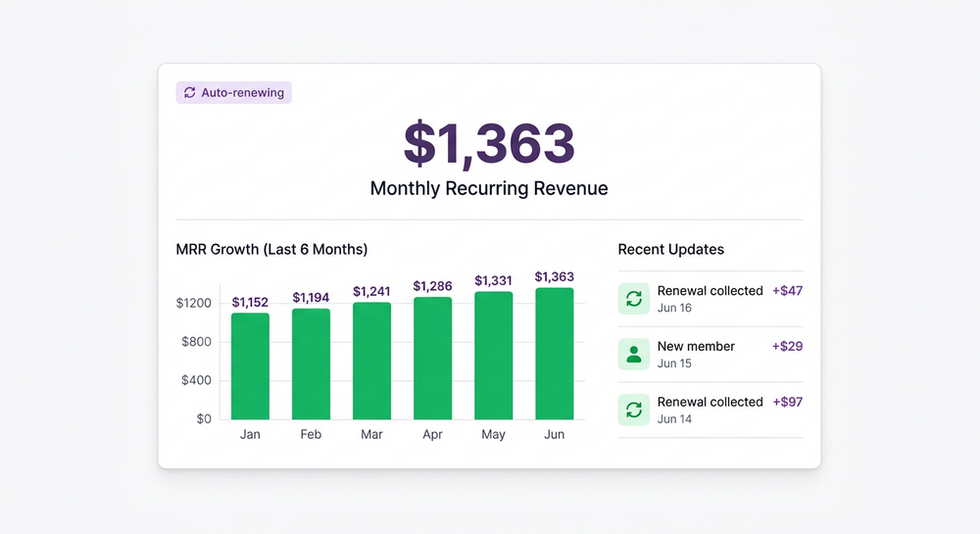Open the Renewal collected entry dated Jun 16
This screenshot has width=980, height=534.
pos(710,299)
